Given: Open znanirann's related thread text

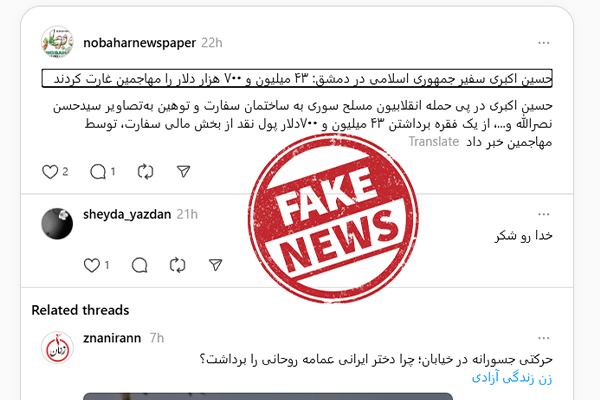Looking at the screenshot, I should click(x=376, y=360).
